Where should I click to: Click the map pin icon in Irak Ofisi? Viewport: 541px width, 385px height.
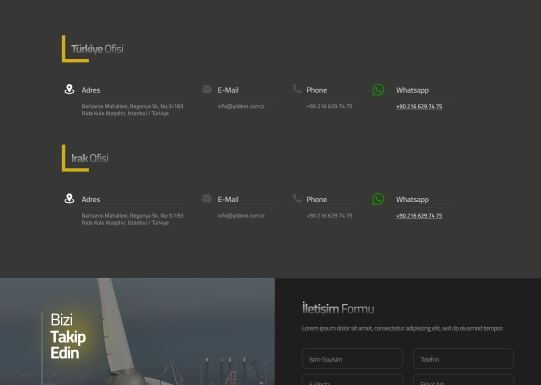click(x=69, y=198)
